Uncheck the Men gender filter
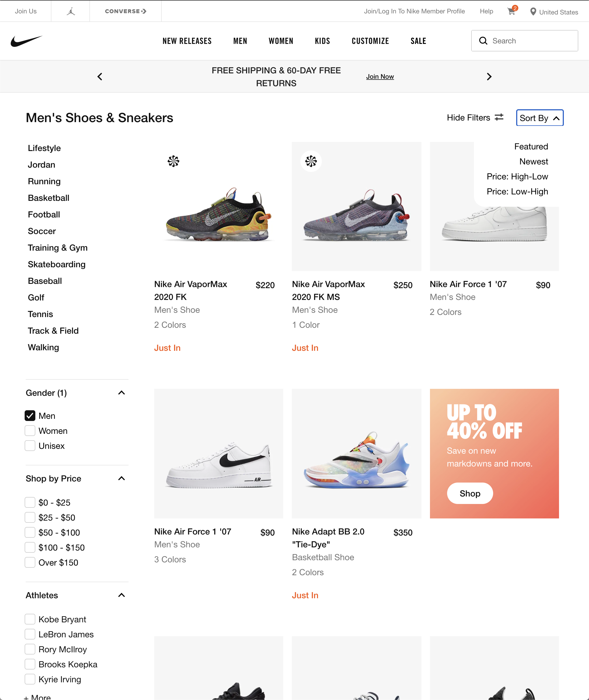589x700 pixels. pyautogui.click(x=30, y=415)
